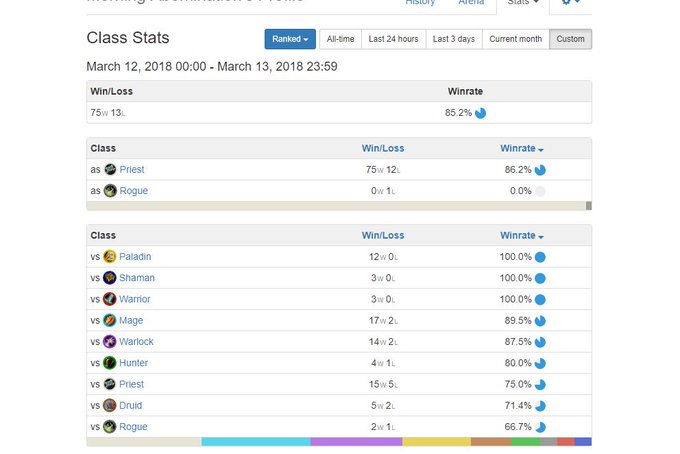Open the Warlock opponent link
Image resolution: width=680 pixels, height=454 pixels.
click(136, 342)
